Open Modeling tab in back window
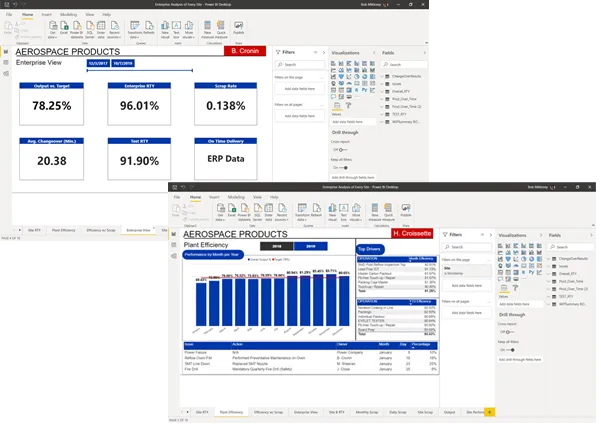 (x=69, y=14)
